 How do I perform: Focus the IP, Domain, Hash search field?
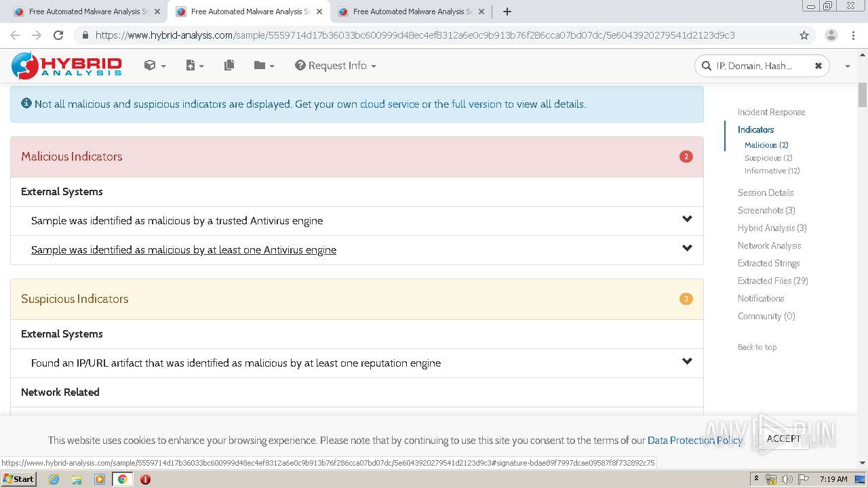tap(762, 66)
